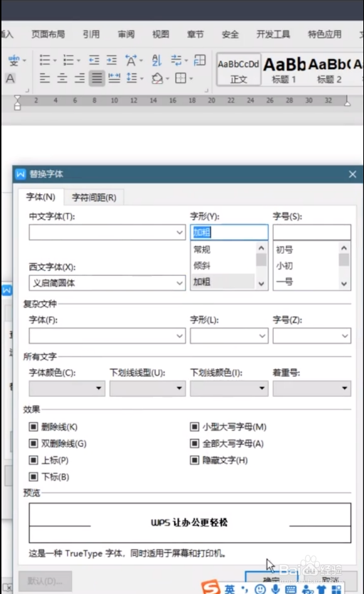This screenshot has width=364, height=594.
Task: Click the text-to-table layout icon
Action: (200, 60)
